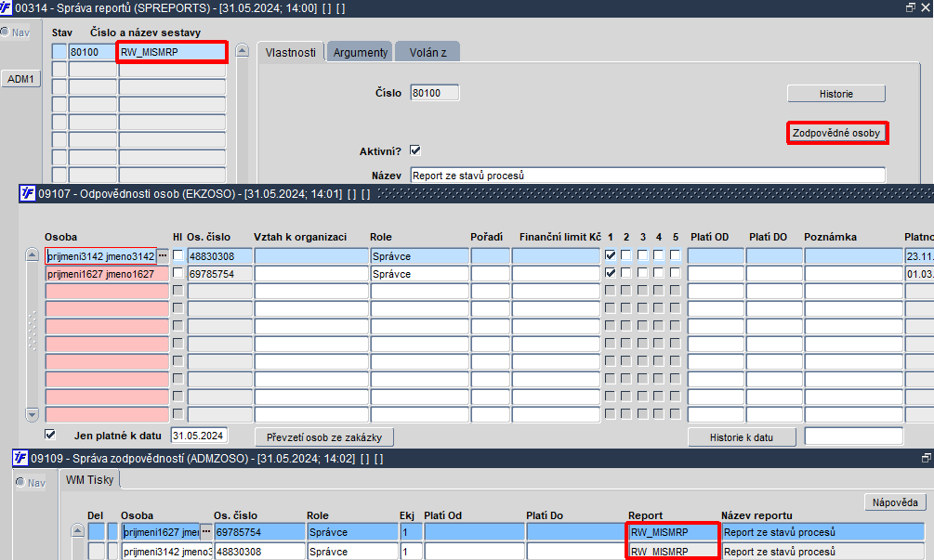The width and height of the screenshot is (934, 560).
Task: Click the Název field with Report ze stavů procesů
Action: [648, 176]
